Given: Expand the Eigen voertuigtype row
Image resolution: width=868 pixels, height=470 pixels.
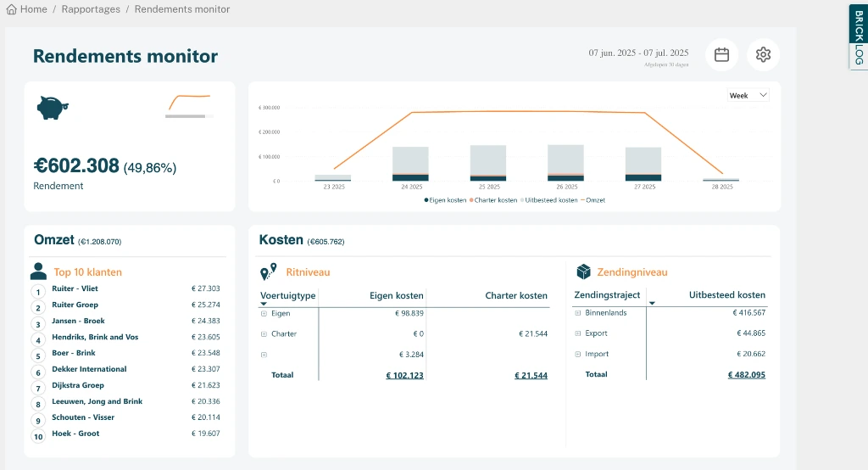Looking at the screenshot, I should (x=264, y=313).
